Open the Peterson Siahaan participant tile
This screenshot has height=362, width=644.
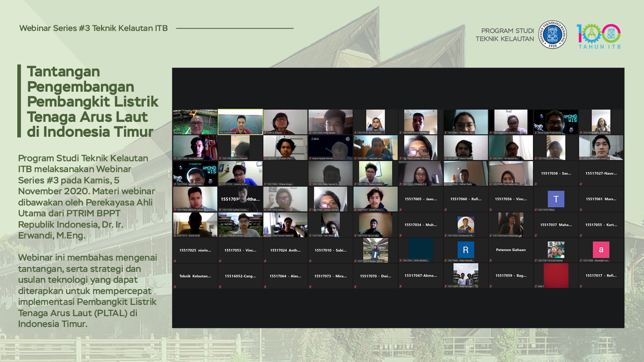(x=511, y=250)
